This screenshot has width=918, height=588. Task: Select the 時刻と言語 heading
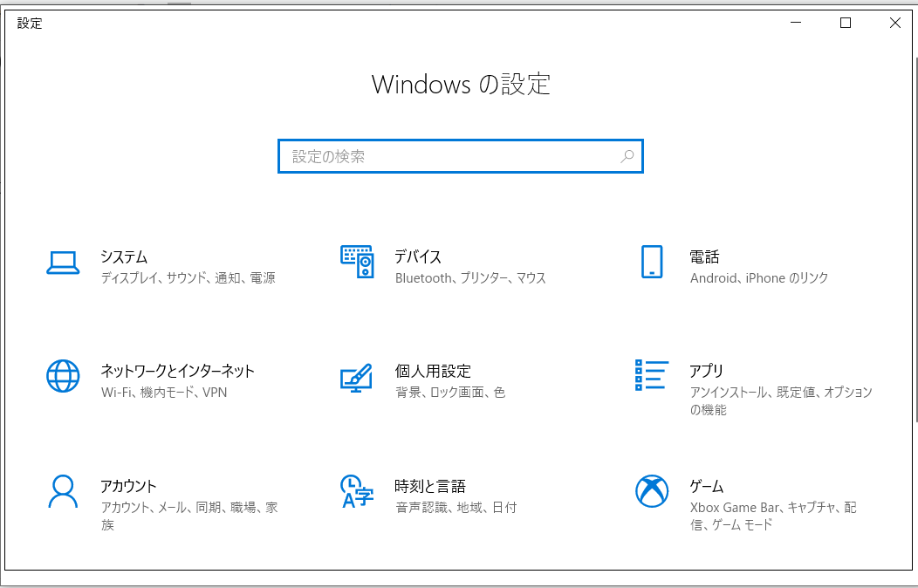[x=430, y=486]
